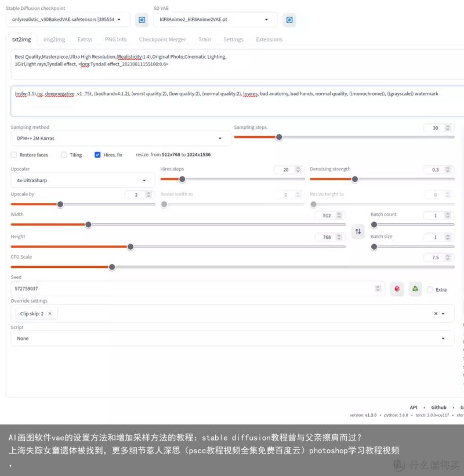Adjust the Batch count stepper arrows
This screenshot has height=476, width=464.
[x=448, y=215]
